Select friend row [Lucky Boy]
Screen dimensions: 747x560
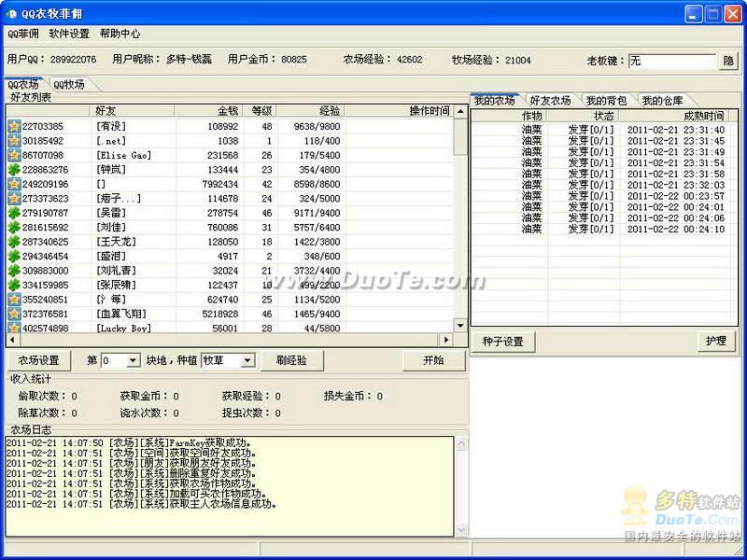[230, 328]
